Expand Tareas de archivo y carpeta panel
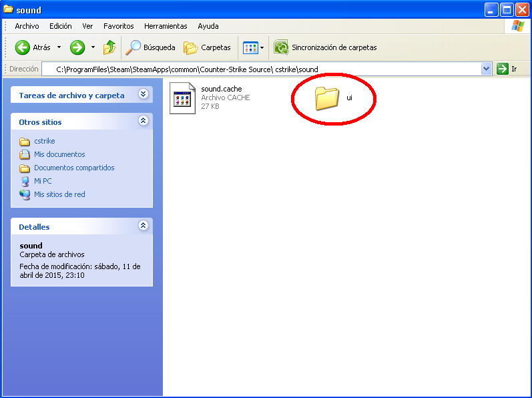532x398 pixels. (143, 94)
